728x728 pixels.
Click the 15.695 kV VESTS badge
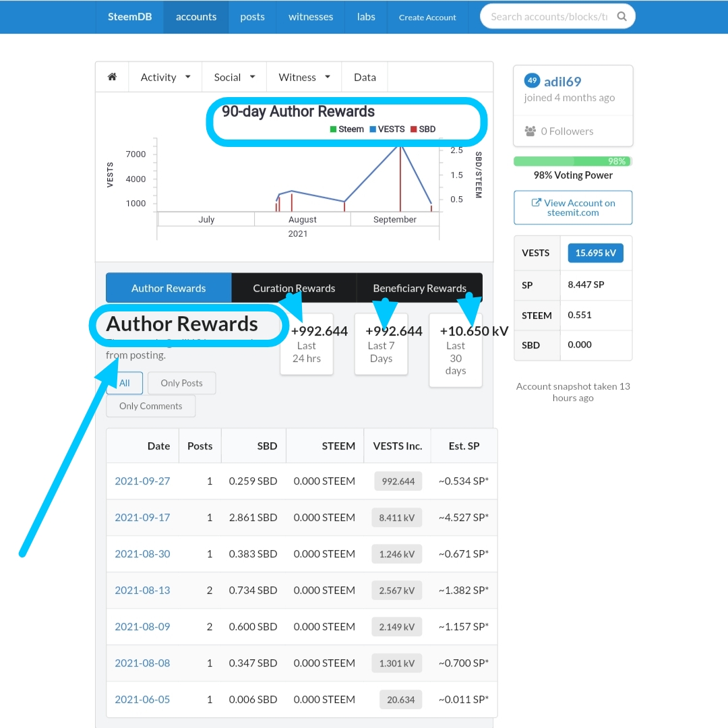click(x=596, y=253)
